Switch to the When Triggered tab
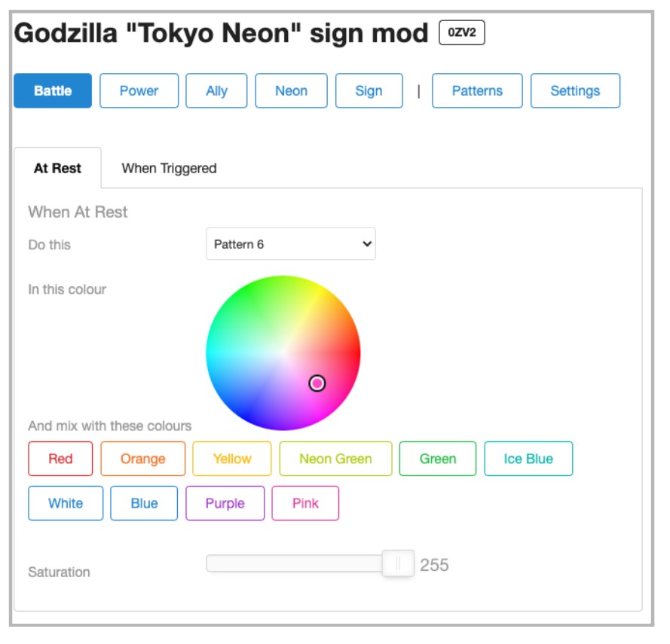670x644 pixels. pos(170,168)
